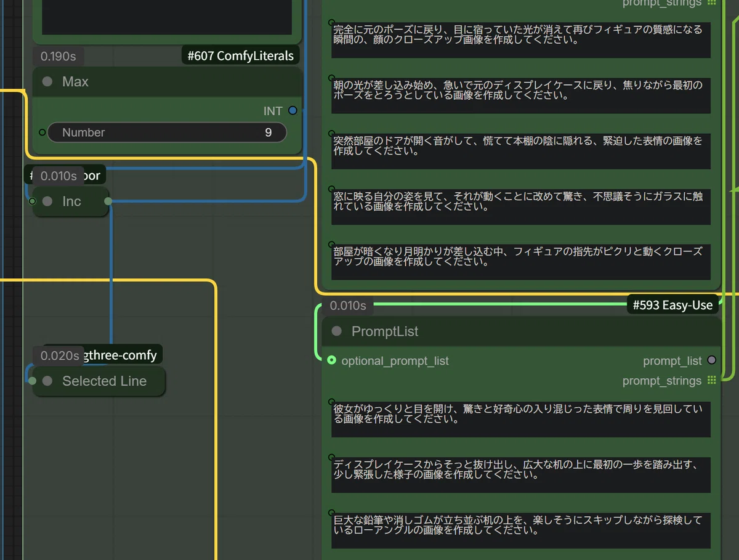Select the Number field showing 9
Viewport: 739px width, 560px height.
[167, 132]
